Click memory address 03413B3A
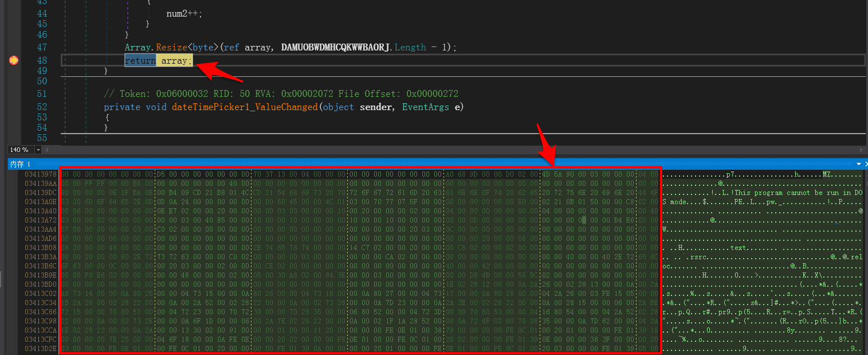Screen dimensions: 868x355 click(41, 257)
